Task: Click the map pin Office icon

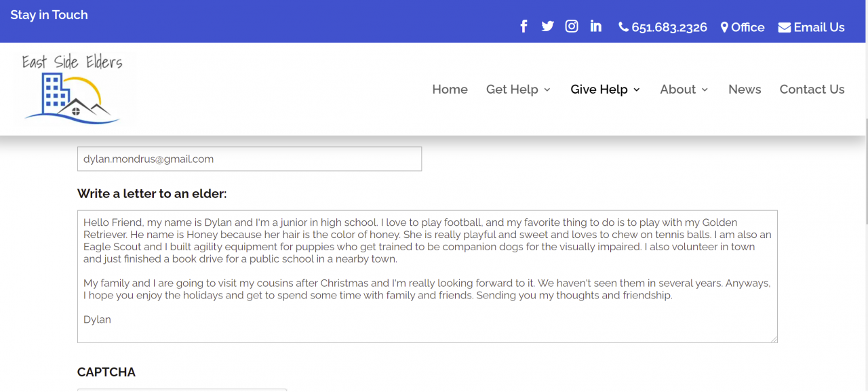Action: pos(724,27)
